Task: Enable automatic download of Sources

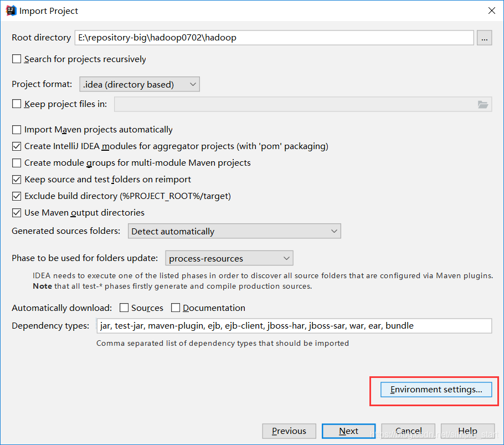Action: click(124, 308)
